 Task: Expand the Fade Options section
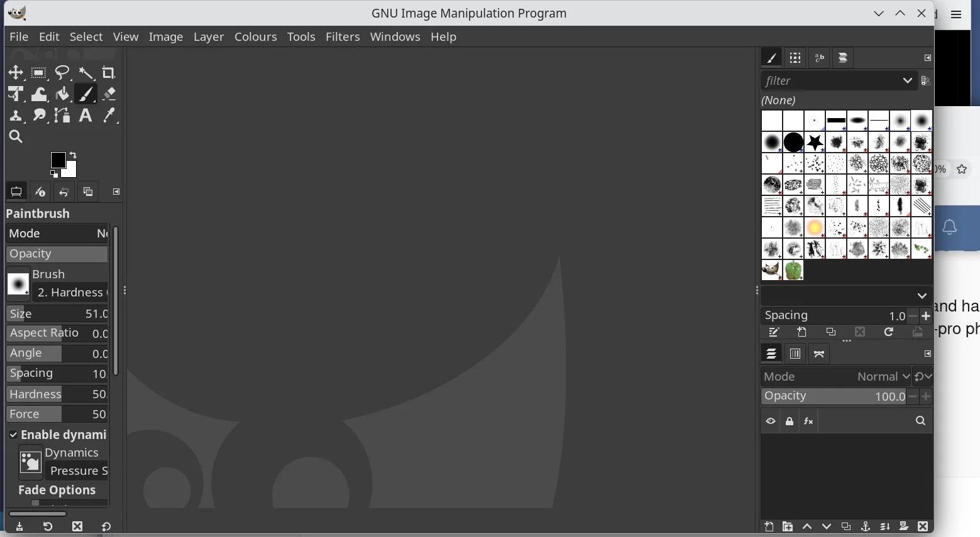(57, 491)
